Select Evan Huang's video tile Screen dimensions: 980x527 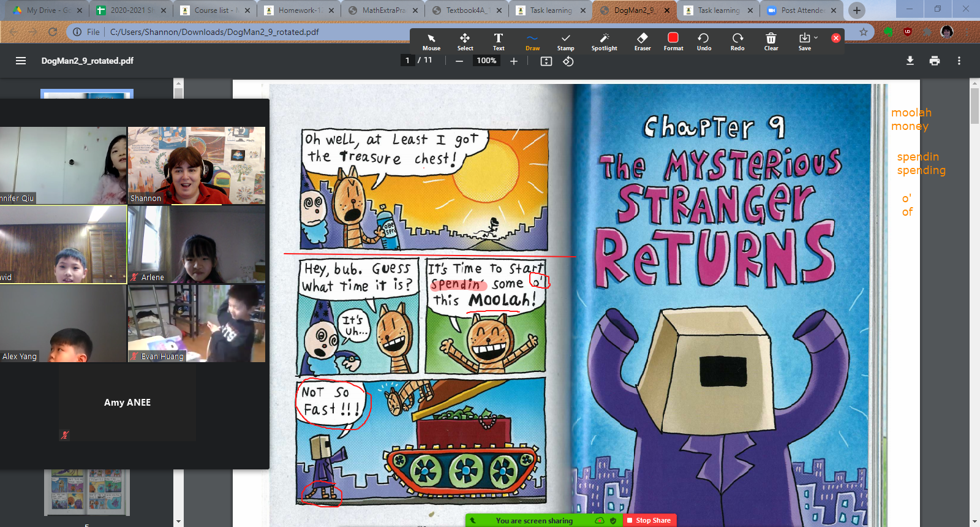coord(197,324)
